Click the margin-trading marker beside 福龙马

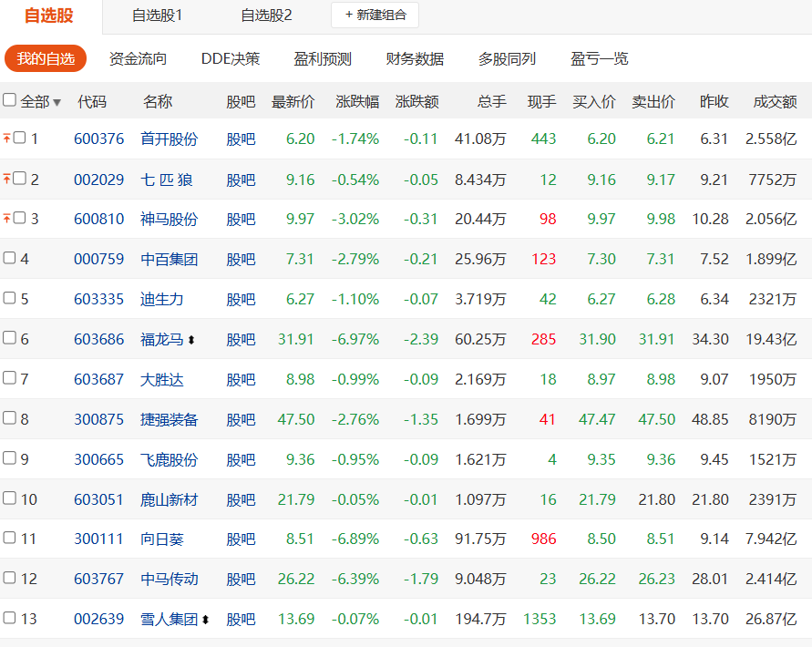pyautogui.click(x=191, y=340)
